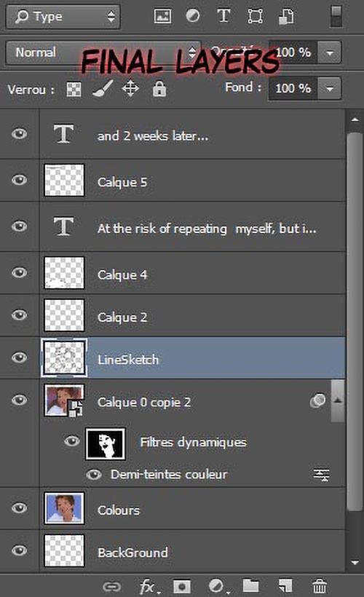Hide the Calque 5 layer

(19, 180)
